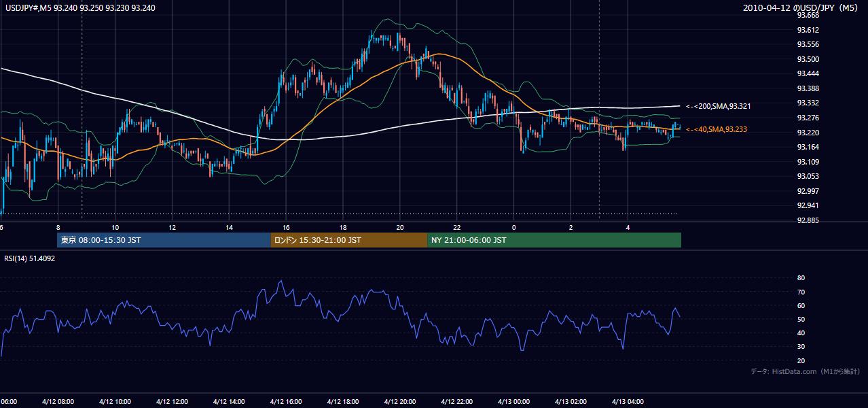
Task: Click RSI scale value 50
Action: (801, 319)
